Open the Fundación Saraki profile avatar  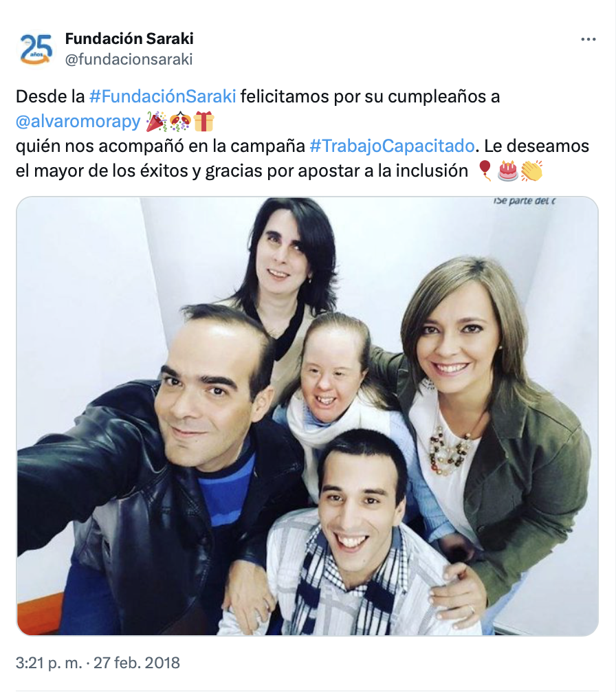(x=36, y=49)
